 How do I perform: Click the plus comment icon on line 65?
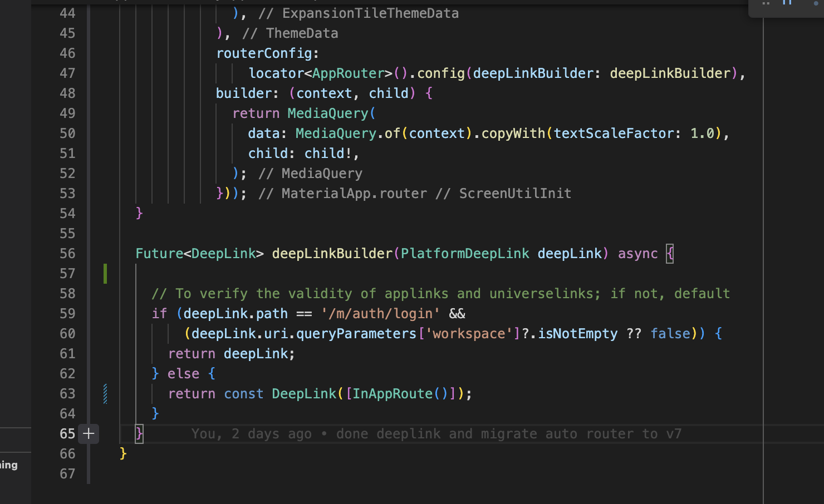[88, 433]
